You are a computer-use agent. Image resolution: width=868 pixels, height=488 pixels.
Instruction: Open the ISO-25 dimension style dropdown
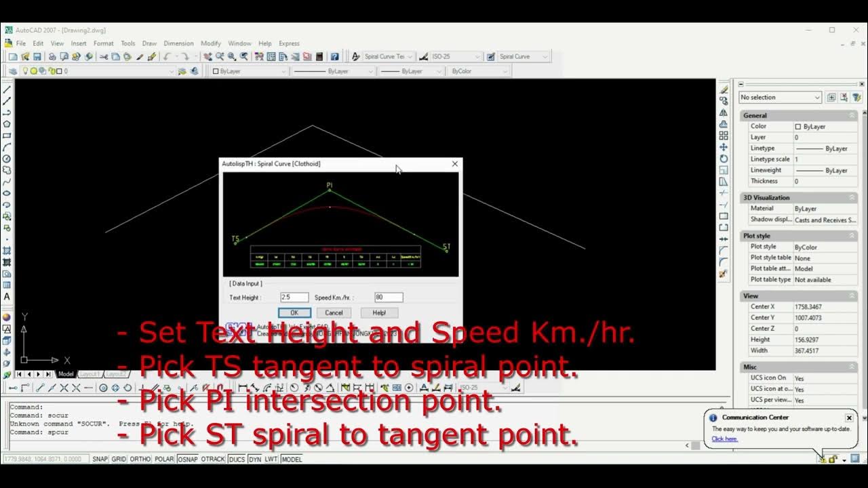[x=456, y=57]
